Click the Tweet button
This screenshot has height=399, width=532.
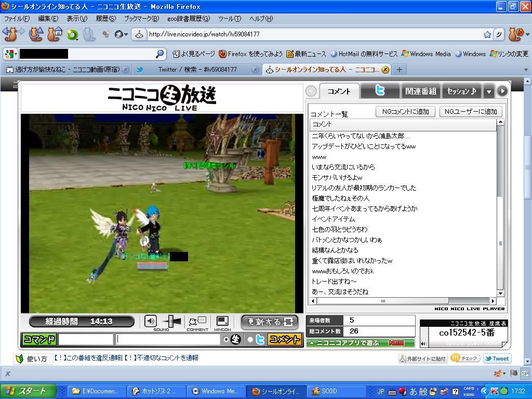[497, 358]
